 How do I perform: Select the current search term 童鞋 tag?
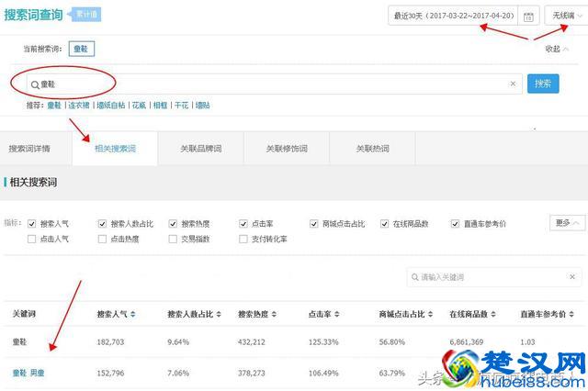[82, 49]
